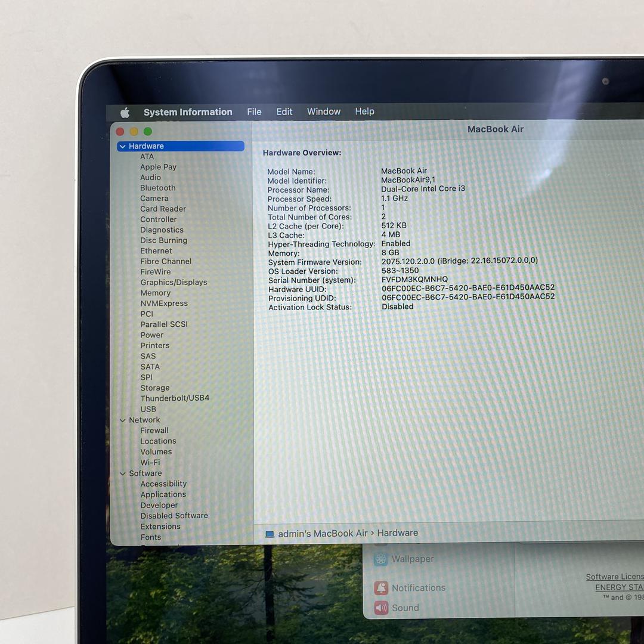Open the Window menu
This screenshot has width=644, height=644.
[324, 112]
